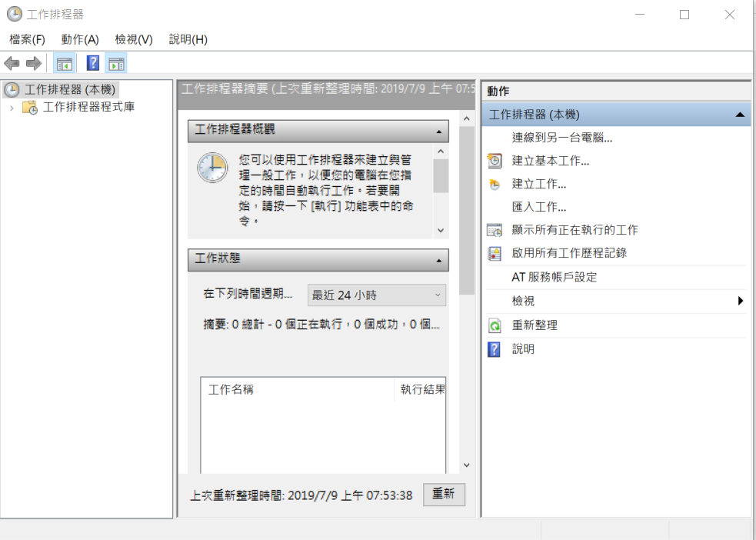
Task: Collapse the 工作狀態 section
Action: 438,260
